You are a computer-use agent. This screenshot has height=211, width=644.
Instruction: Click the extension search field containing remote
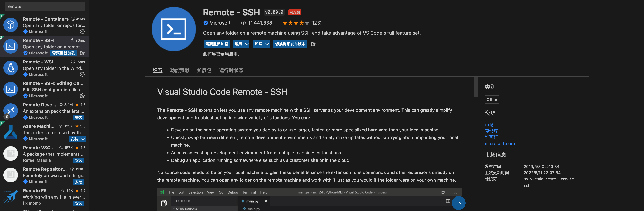point(45,6)
